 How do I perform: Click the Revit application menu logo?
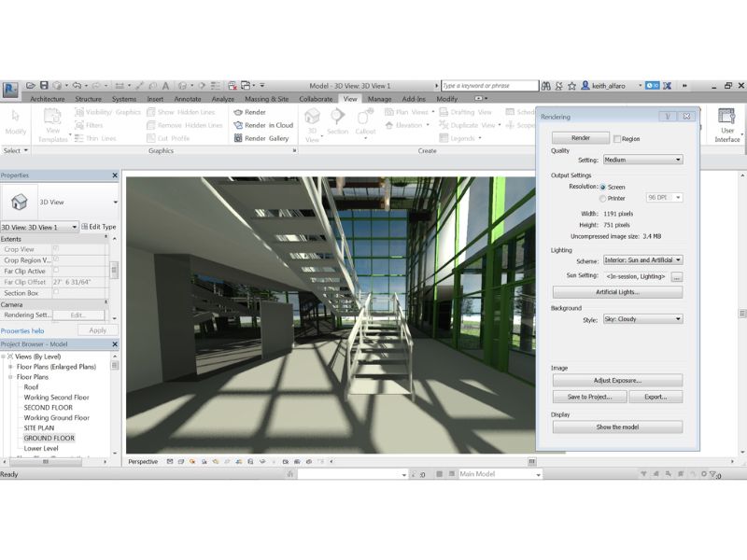(x=11, y=90)
